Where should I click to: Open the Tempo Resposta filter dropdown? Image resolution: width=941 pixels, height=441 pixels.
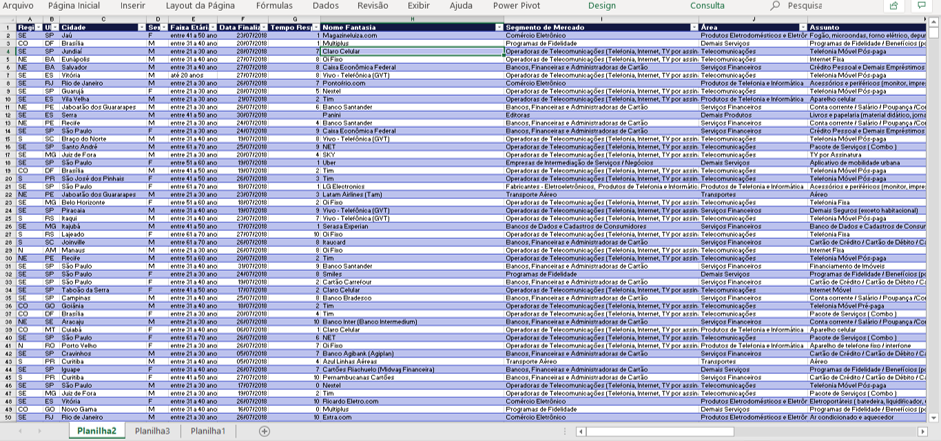316,28
